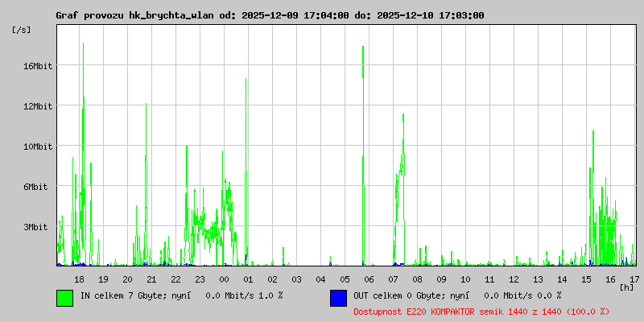The width and height of the screenshot is (644, 322).
Task: Click the '03' hour label on x-axis
Action: tap(296, 279)
